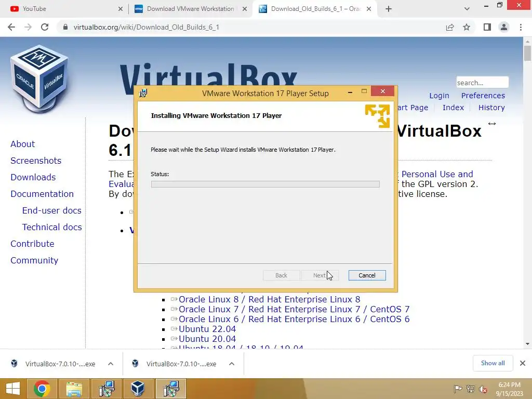Open Technical docs link
This screenshot has width=532, height=399.
coord(52,227)
